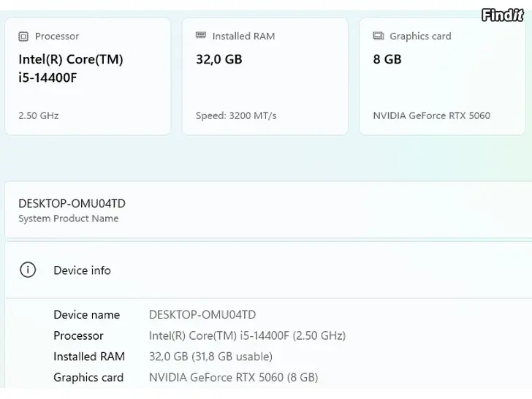532x399 pixels.
Task: Open the Graphics card 8 GB card
Action: tap(442, 76)
